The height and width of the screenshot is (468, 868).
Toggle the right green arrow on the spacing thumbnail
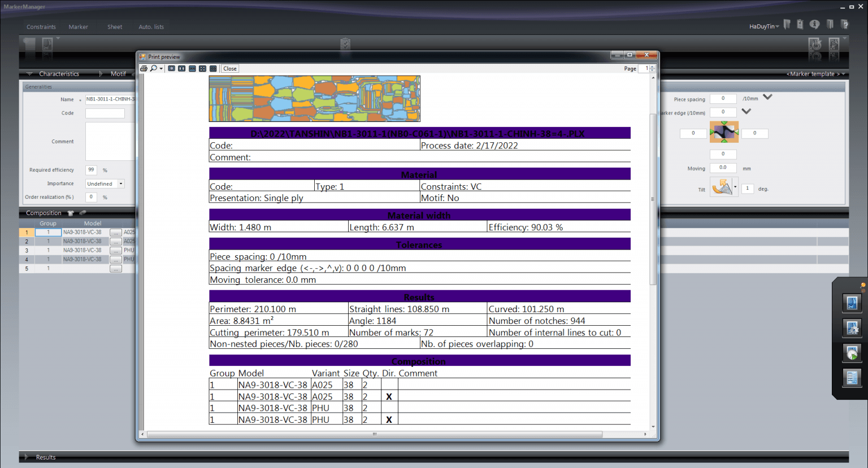(736, 132)
